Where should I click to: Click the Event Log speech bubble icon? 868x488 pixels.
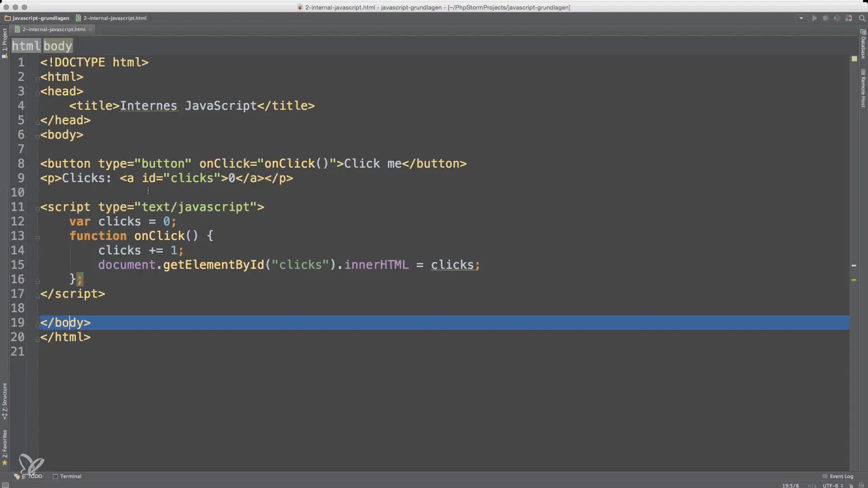[x=825, y=476]
